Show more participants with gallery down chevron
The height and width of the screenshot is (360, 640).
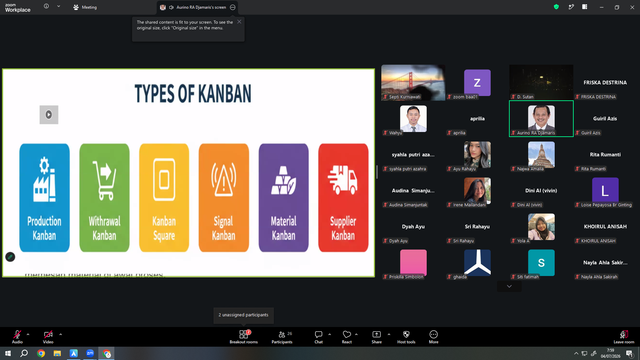(509, 287)
